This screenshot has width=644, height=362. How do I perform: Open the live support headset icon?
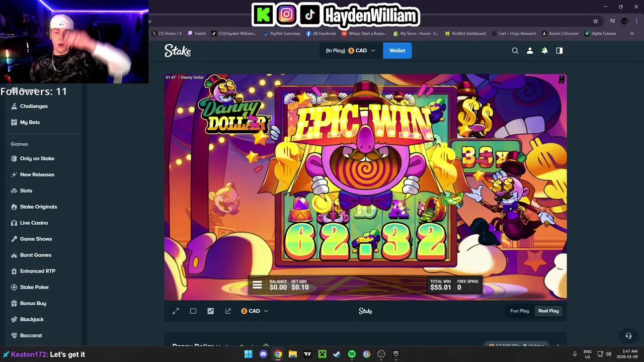click(628, 336)
